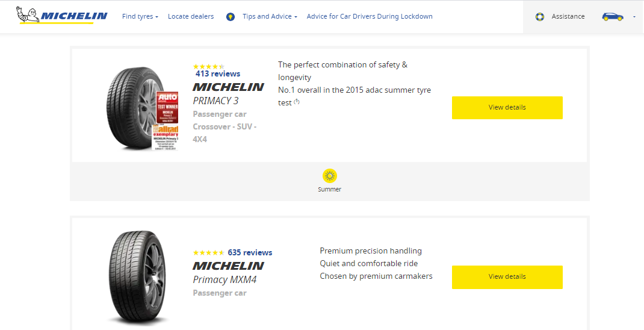Image resolution: width=644 pixels, height=330 pixels.
Task: Expand the Tips and Advice dropdown
Action: pyautogui.click(x=270, y=16)
